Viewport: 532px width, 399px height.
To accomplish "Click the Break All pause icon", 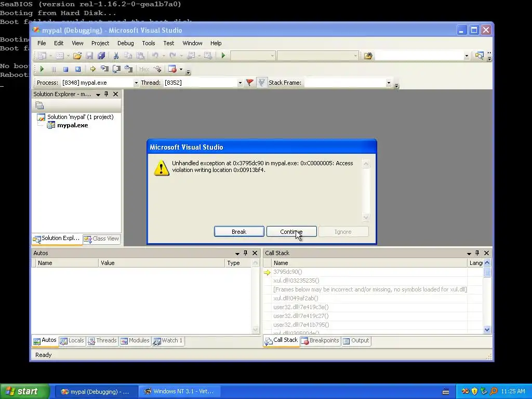I will pyautogui.click(x=54, y=69).
